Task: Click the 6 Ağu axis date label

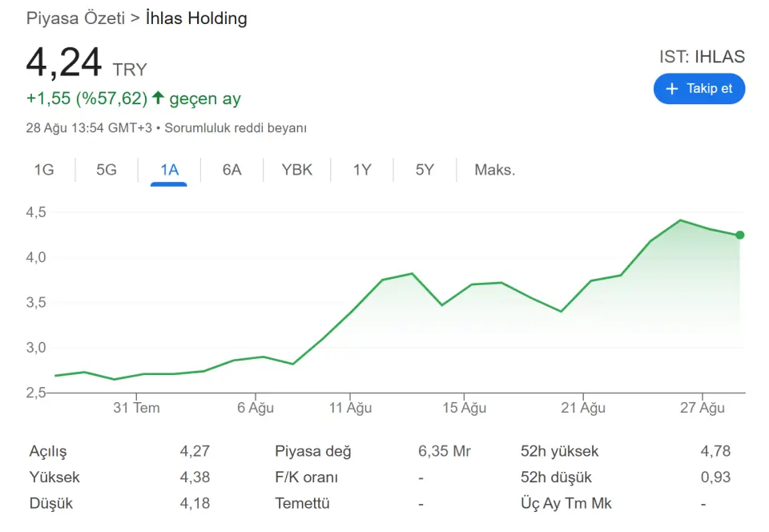Action: 256,408
